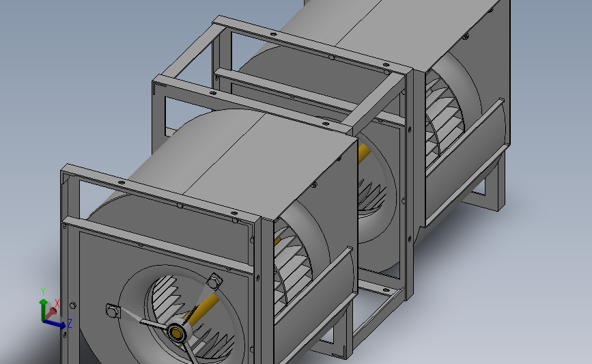
Task: Select hex bolt at left bearing support arm
Action: click(x=112, y=311)
